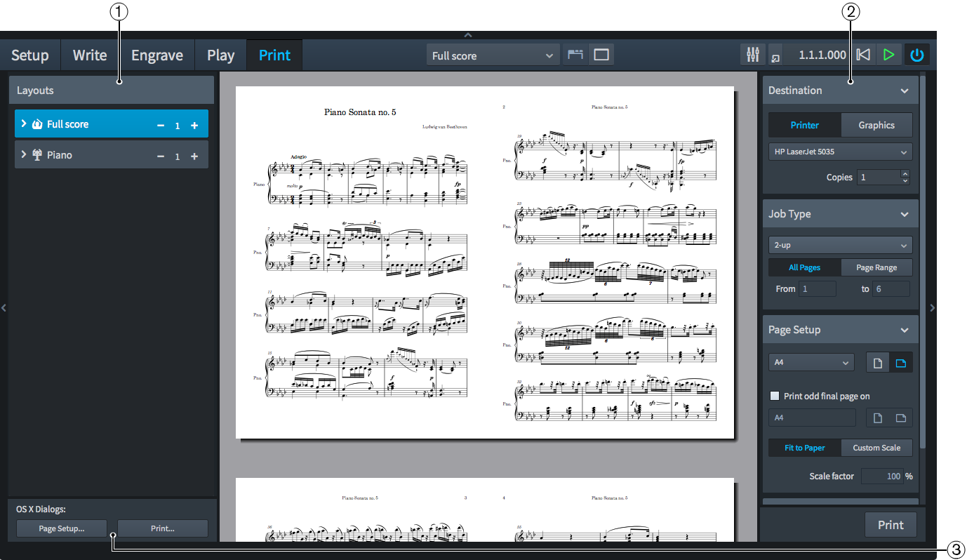Increase copies for Piano layout
This screenshot has height=560, width=967.
194,156
